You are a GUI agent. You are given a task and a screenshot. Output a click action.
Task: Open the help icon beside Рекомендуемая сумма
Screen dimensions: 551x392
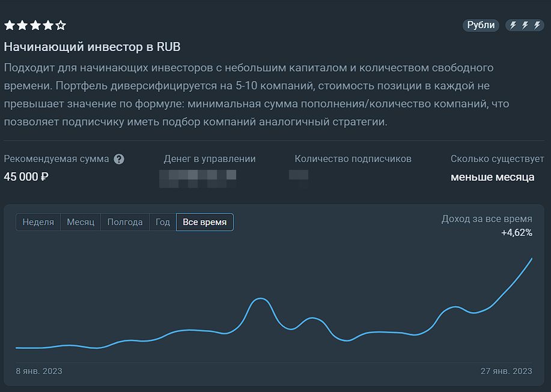pyautogui.click(x=119, y=159)
